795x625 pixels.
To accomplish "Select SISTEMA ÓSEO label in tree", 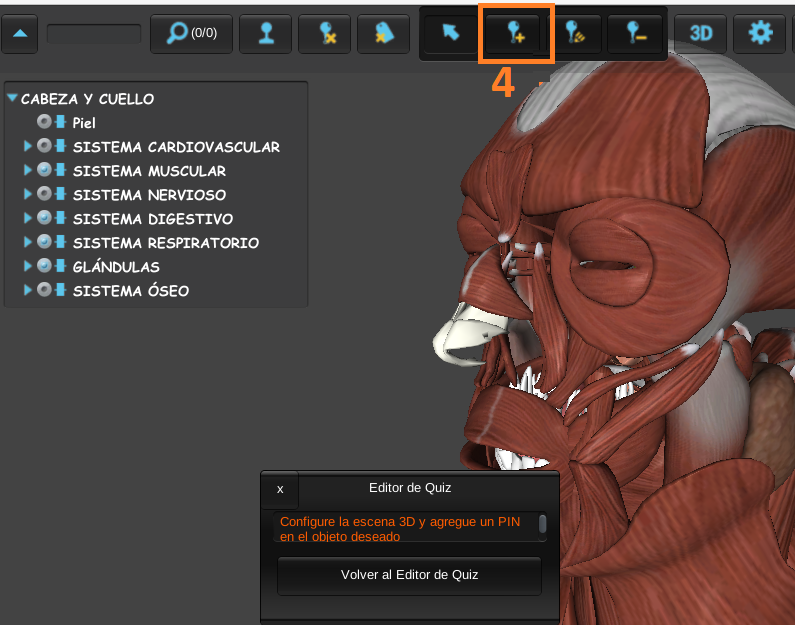I will point(131,290).
